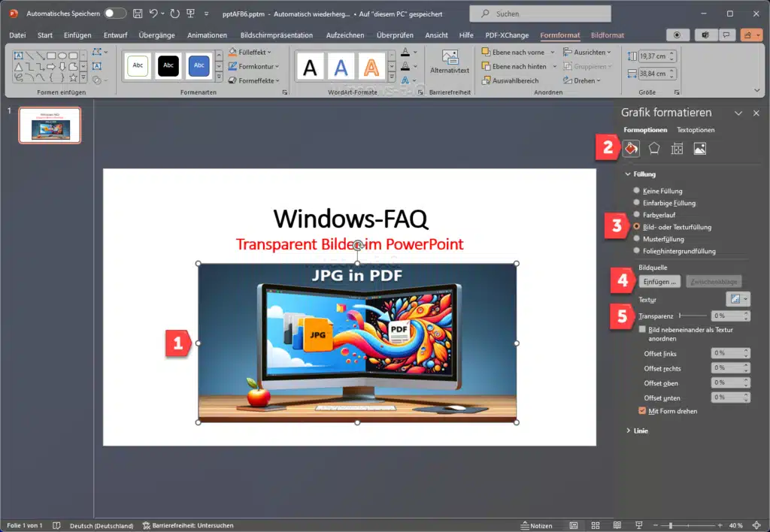The width and height of the screenshot is (770, 532).
Task: Open the comments icon top right
Action: tap(726, 35)
